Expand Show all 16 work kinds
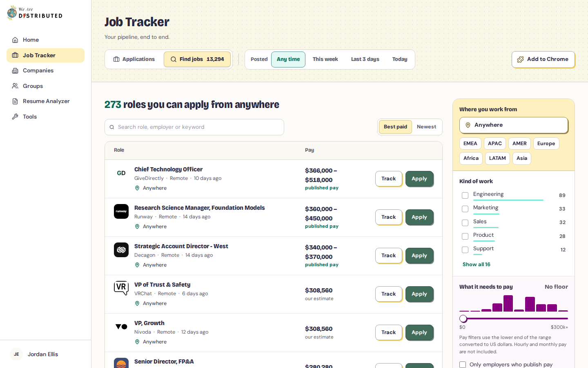Viewport: 588px width, 368px height. click(477, 265)
